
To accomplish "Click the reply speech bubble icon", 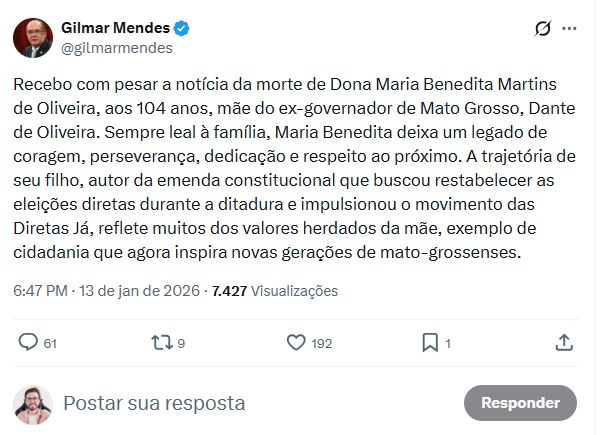I will pyautogui.click(x=29, y=343).
